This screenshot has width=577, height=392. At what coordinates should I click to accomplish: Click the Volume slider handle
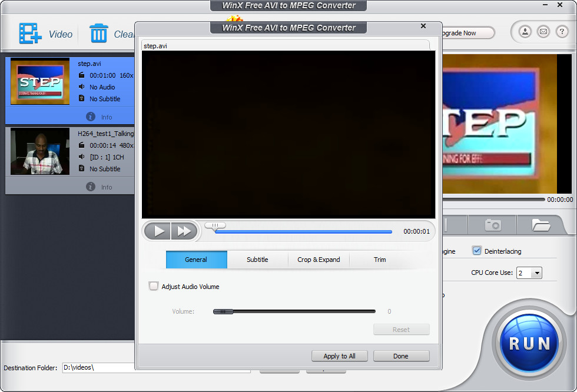pyautogui.click(x=223, y=311)
